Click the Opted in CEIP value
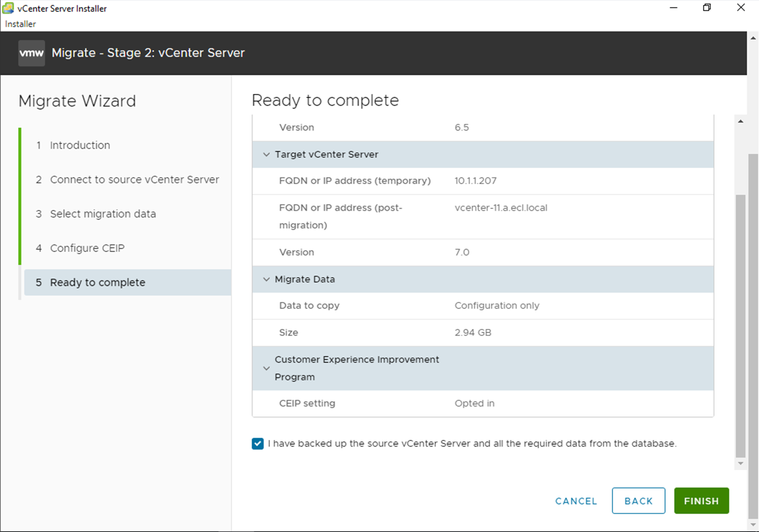 [x=474, y=403]
